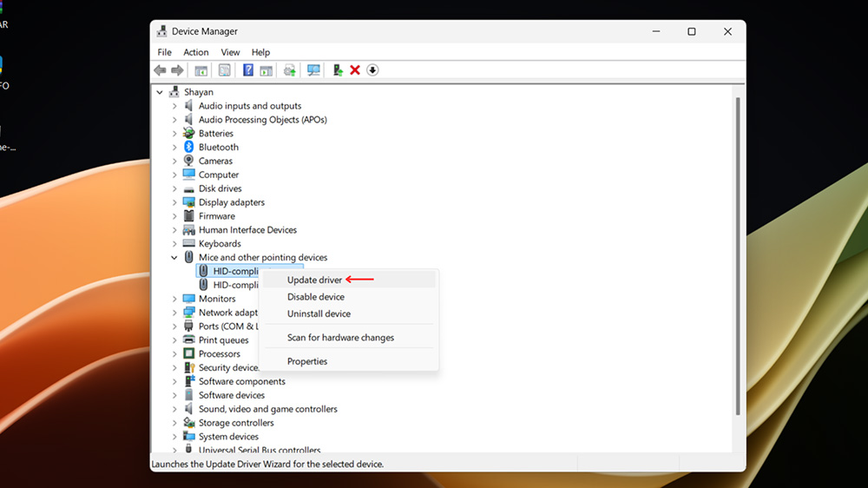Select Audio Processing Objects (APOs) item
Viewport: 868px width, 488px height.
tap(263, 120)
